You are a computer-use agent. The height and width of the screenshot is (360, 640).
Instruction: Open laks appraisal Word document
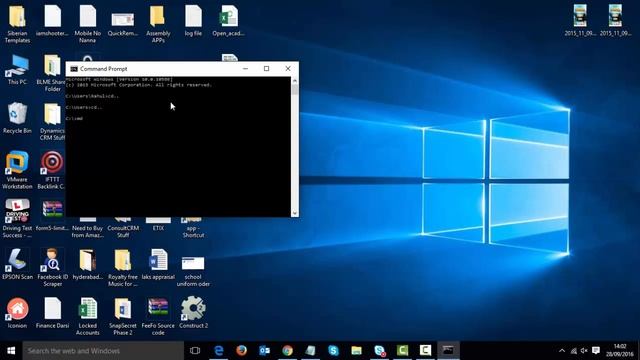[158, 264]
